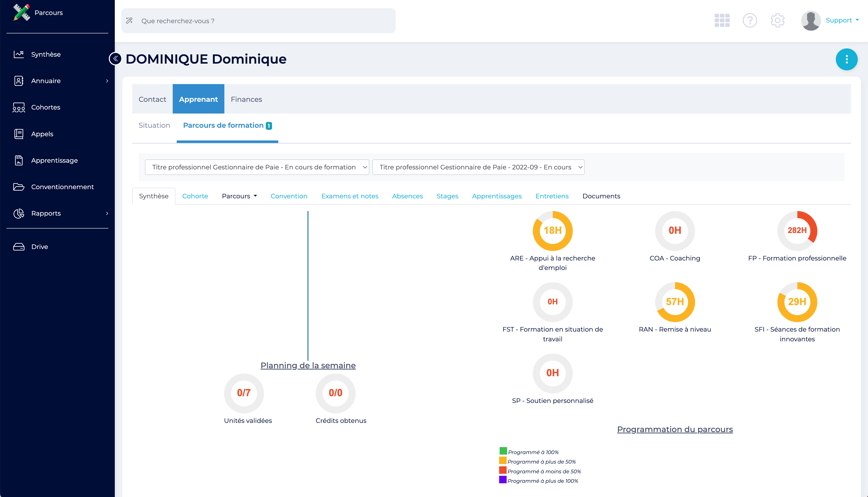868x497 pixels.
Task: Expand the Annuaire submenu chevron
Action: click(107, 81)
